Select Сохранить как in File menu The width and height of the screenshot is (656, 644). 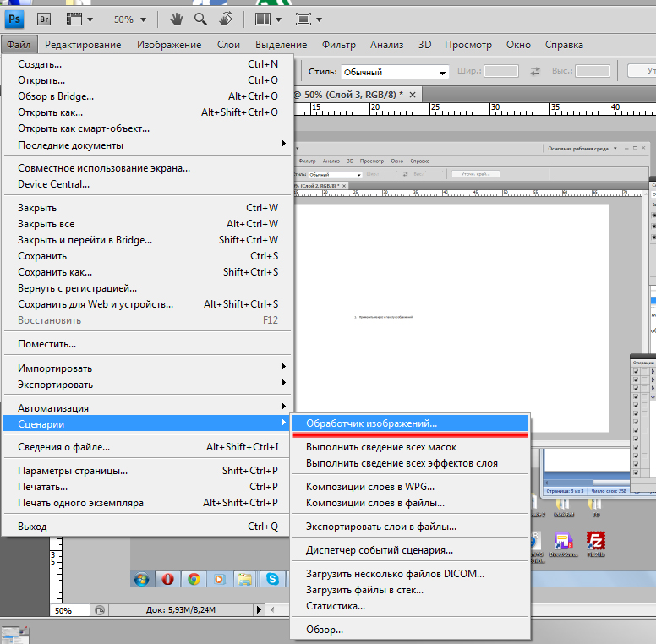point(55,272)
